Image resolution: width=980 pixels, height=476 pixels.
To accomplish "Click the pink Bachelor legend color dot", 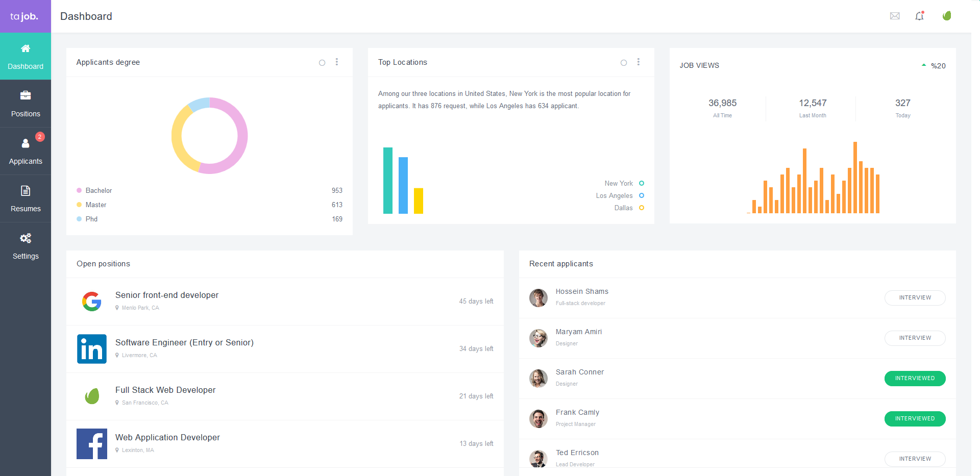I will [79, 190].
